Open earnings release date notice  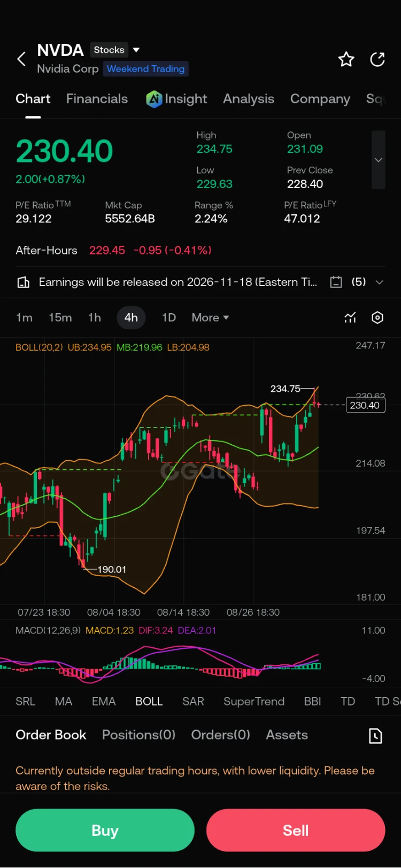click(x=178, y=282)
